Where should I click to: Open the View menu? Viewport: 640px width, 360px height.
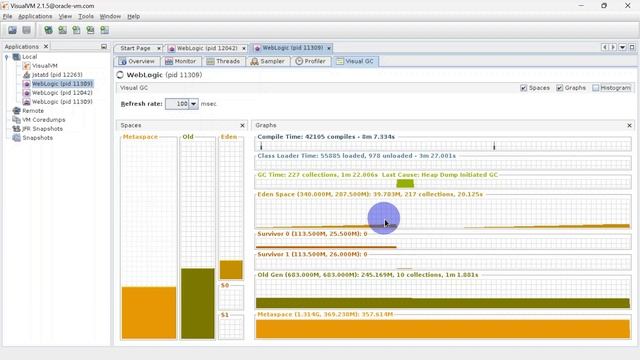click(x=65, y=16)
